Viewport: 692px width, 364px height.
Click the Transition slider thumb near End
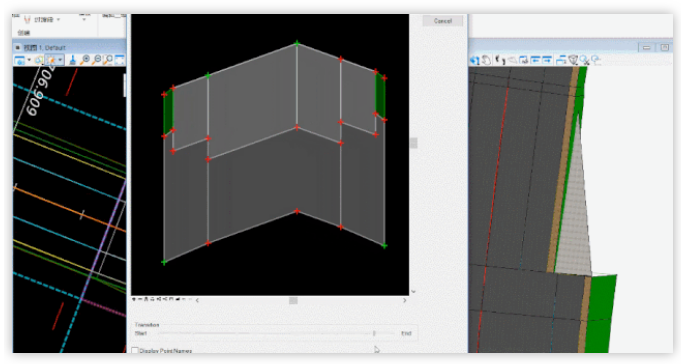[x=374, y=333]
